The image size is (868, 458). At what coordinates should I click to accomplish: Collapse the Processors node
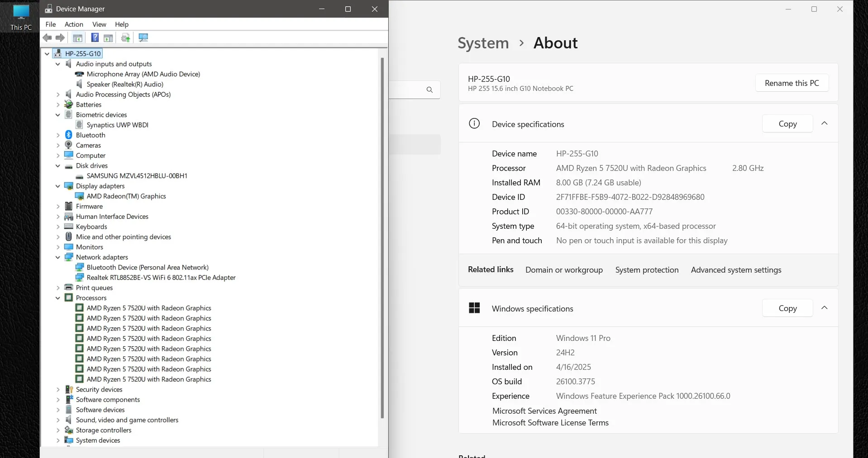[58, 298]
